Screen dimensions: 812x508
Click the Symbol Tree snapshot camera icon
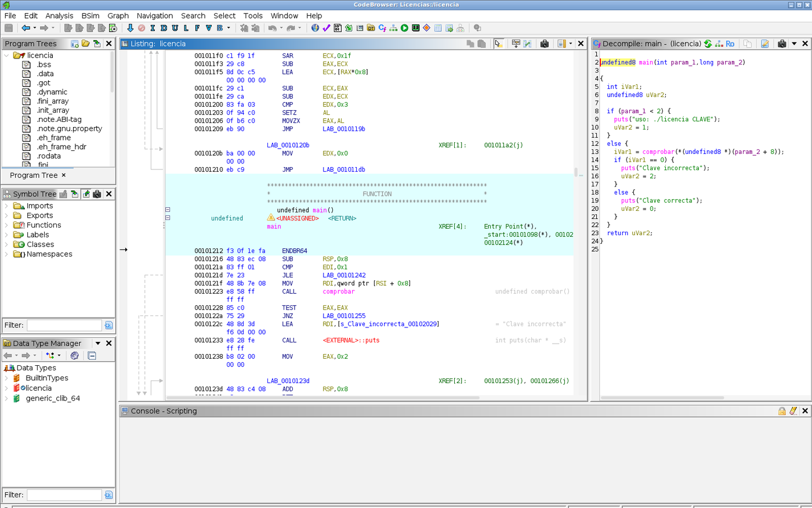pyautogui.click(x=97, y=194)
